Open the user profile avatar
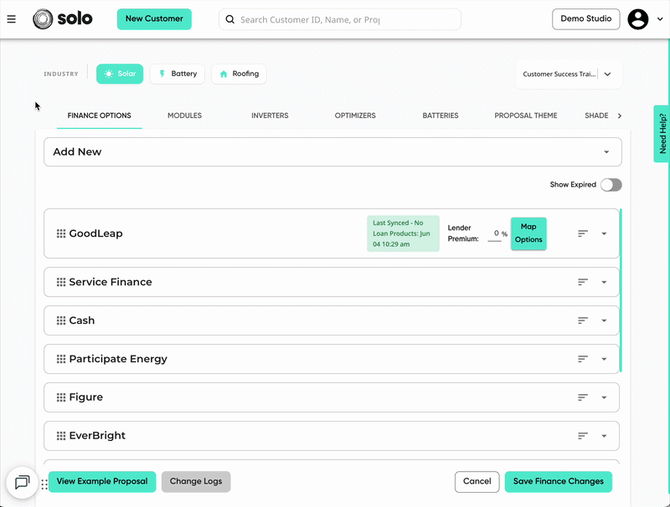The width and height of the screenshot is (670, 507). (638, 19)
